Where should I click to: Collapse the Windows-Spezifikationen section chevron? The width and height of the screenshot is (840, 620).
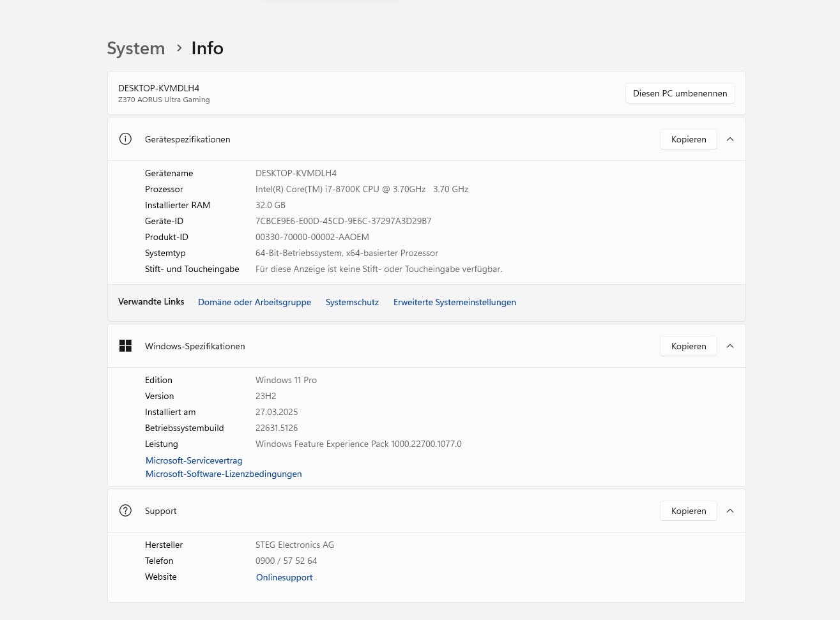click(730, 346)
